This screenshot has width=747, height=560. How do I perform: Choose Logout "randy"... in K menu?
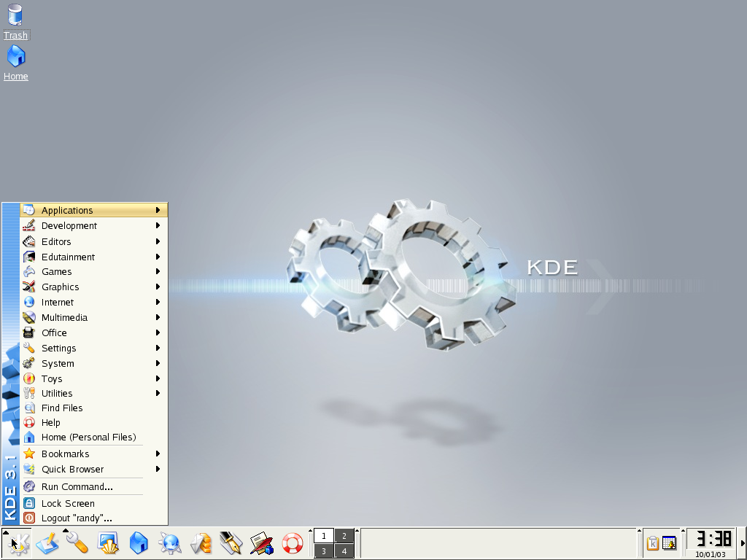point(94,518)
